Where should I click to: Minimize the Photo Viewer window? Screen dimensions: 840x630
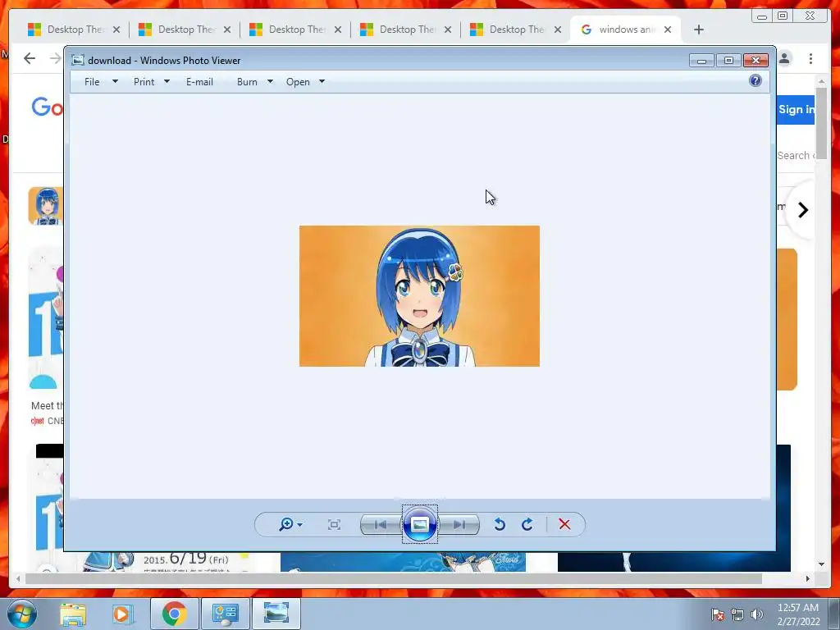pyautogui.click(x=702, y=60)
